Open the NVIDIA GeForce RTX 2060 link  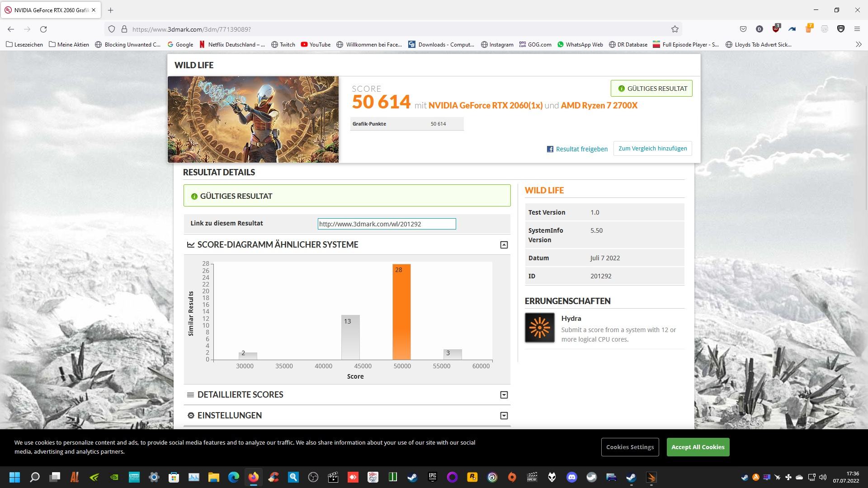pos(485,105)
